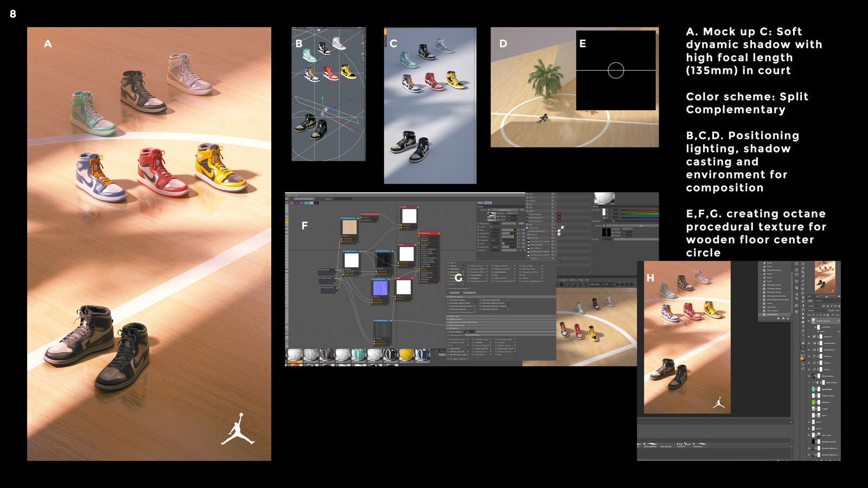Toggle Denoised beauty checkbox
Screen dimensions: 868x488
(x=475, y=300)
